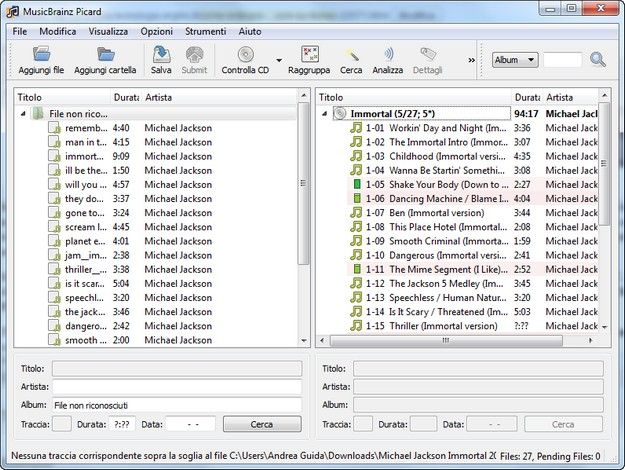Click the Immortal album disc icon

(340, 114)
